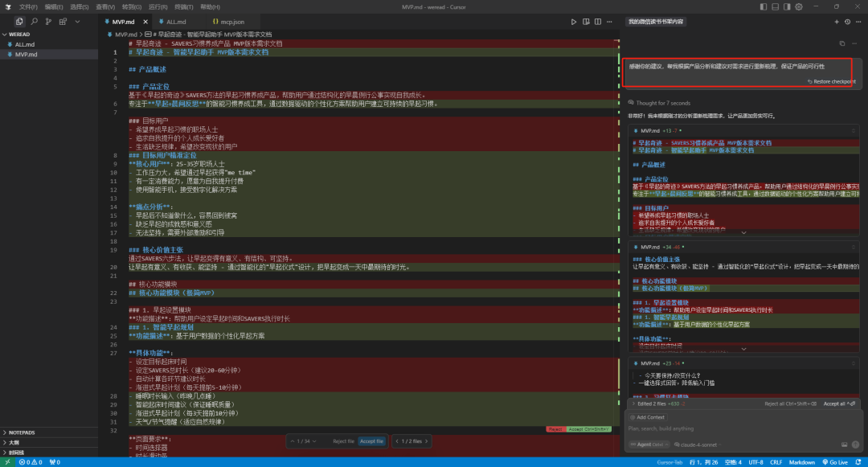868x467 pixels.
Task: Copy the chat message icon
Action: pyautogui.click(x=842, y=43)
